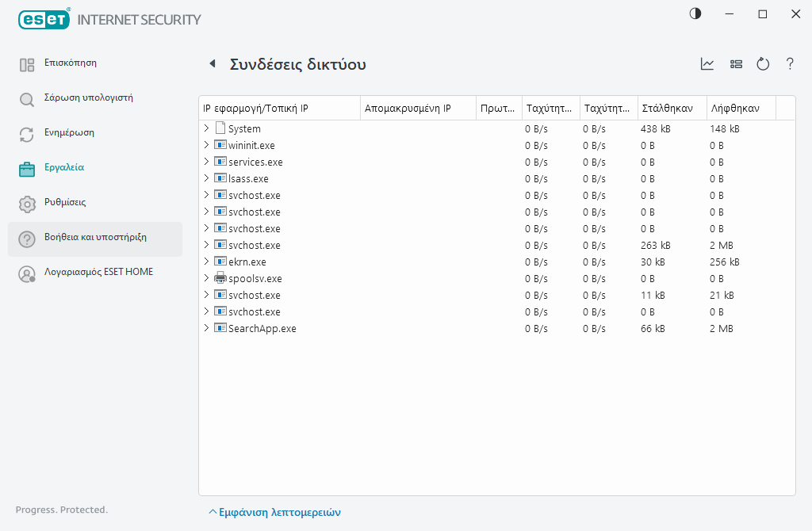Click the Εμφάνιση λεπτομερειών link
Viewport: 812px width, 531px height.
(274, 513)
